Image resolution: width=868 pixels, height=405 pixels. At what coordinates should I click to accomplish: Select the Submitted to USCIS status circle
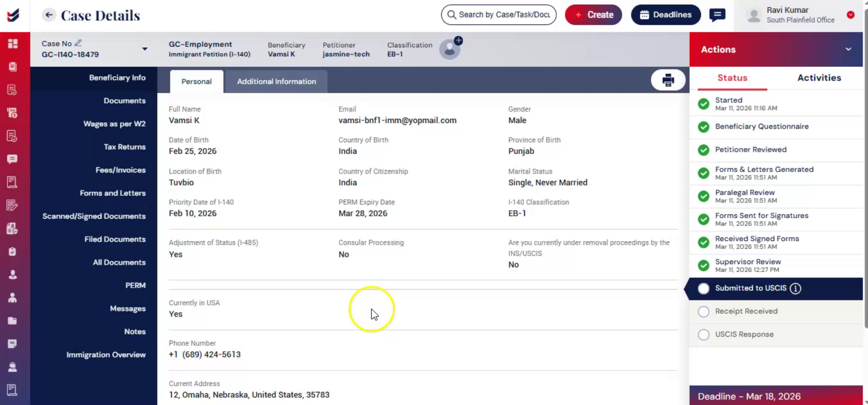point(703,288)
